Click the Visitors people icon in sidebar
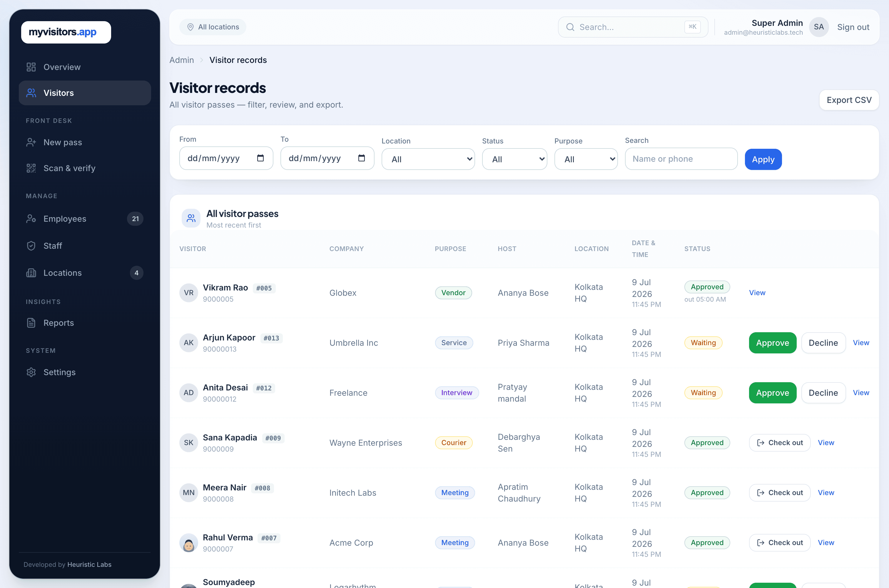This screenshot has height=588, width=889. point(31,93)
